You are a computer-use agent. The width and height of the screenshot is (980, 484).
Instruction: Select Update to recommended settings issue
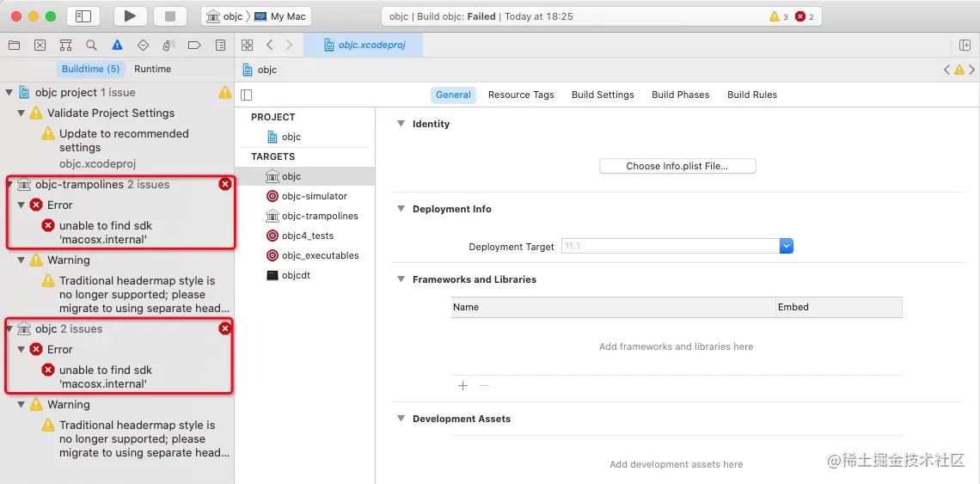tap(124, 141)
